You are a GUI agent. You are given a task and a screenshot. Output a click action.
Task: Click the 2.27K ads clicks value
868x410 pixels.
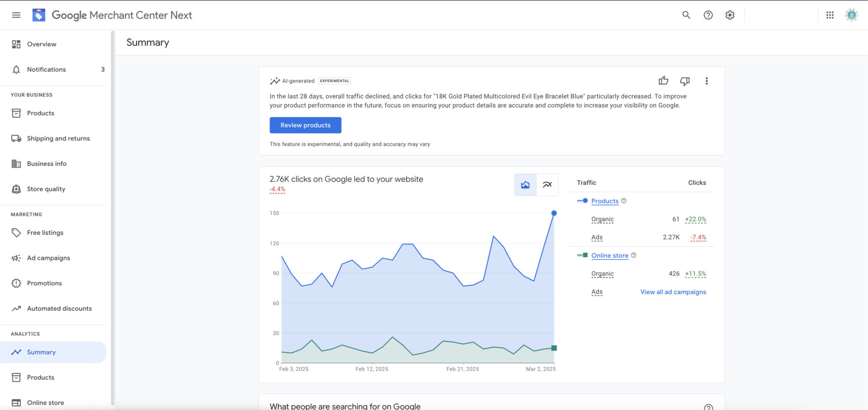click(671, 237)
